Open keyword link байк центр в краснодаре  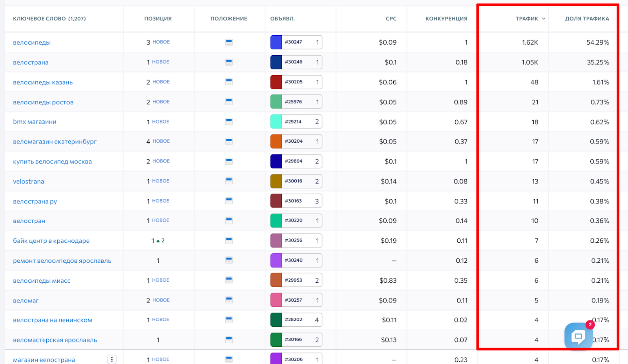pyautogui.click(x=51, y=241)
